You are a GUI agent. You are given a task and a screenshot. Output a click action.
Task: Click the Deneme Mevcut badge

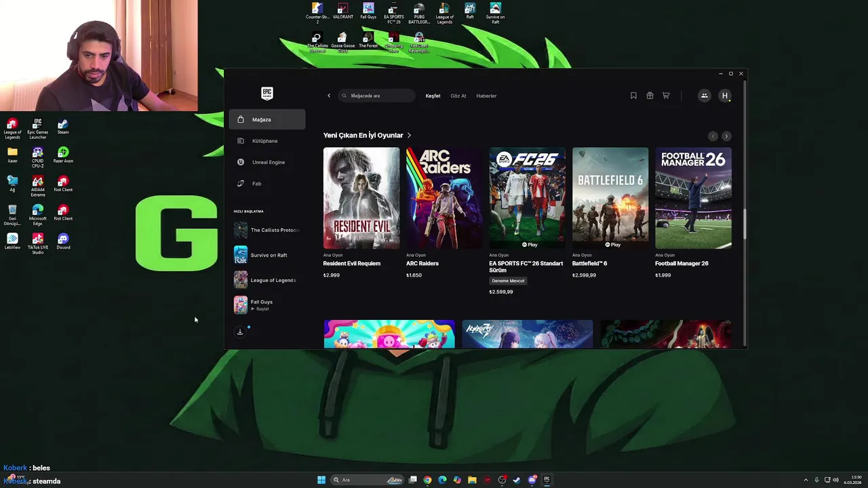[508, 281]
